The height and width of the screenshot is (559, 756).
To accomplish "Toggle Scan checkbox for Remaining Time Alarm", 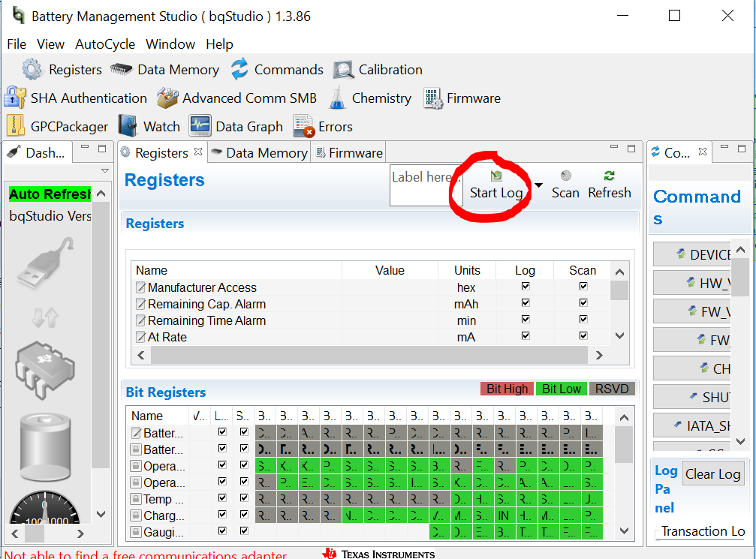I will click(x=583, y=319).
